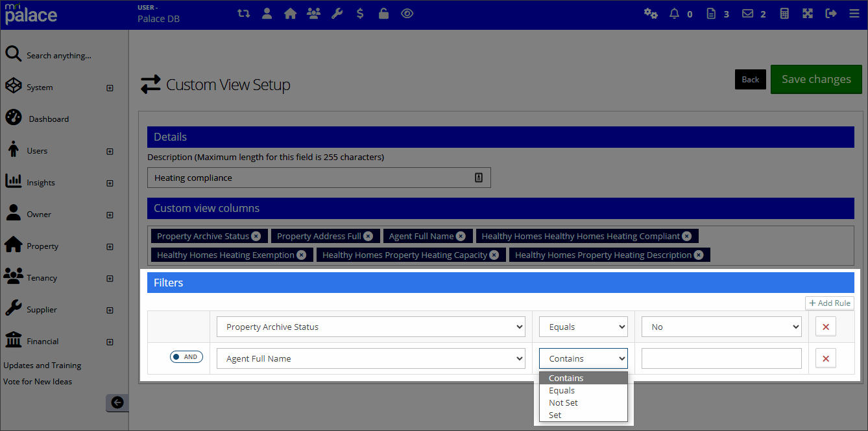The width and height of the screenshot is (868, 431).
Task: Expand the Property menu plus icon
Action: click(110, 247)
